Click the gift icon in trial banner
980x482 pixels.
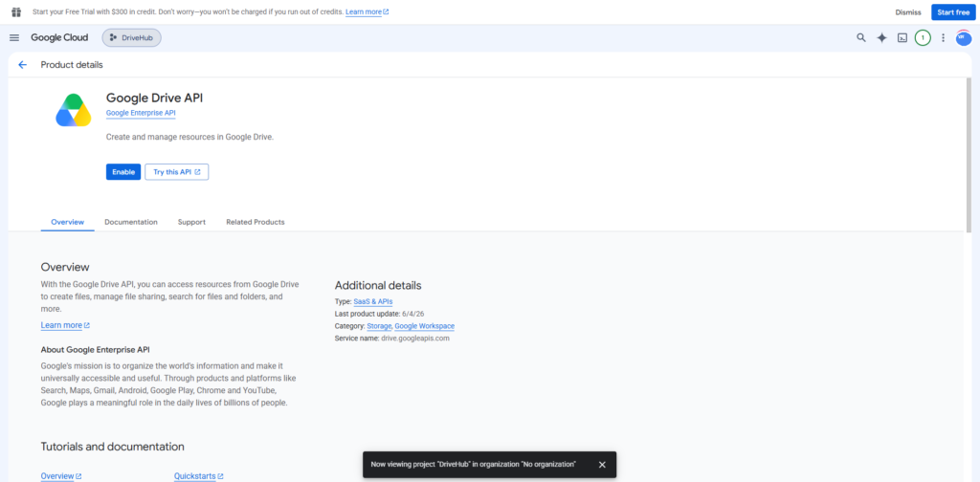(x=16, y=11)
